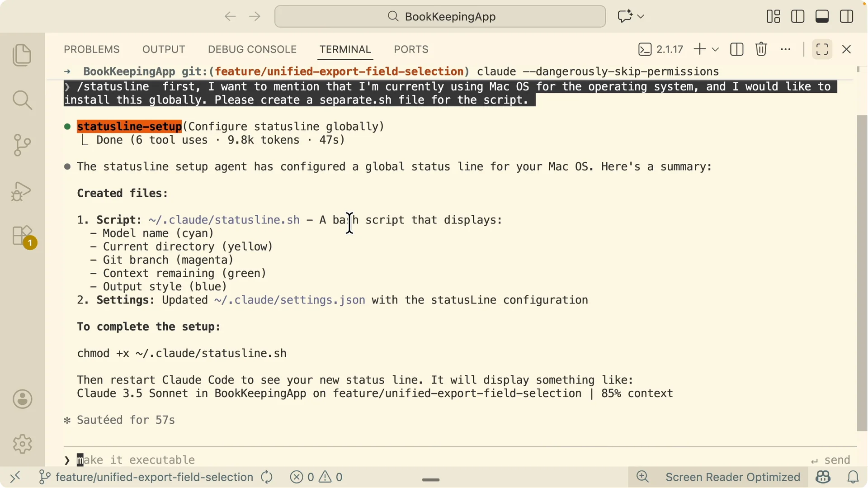The image size is (868, 488).
Task: Switch to the OUTPUT tab
Action: point(164,49)
